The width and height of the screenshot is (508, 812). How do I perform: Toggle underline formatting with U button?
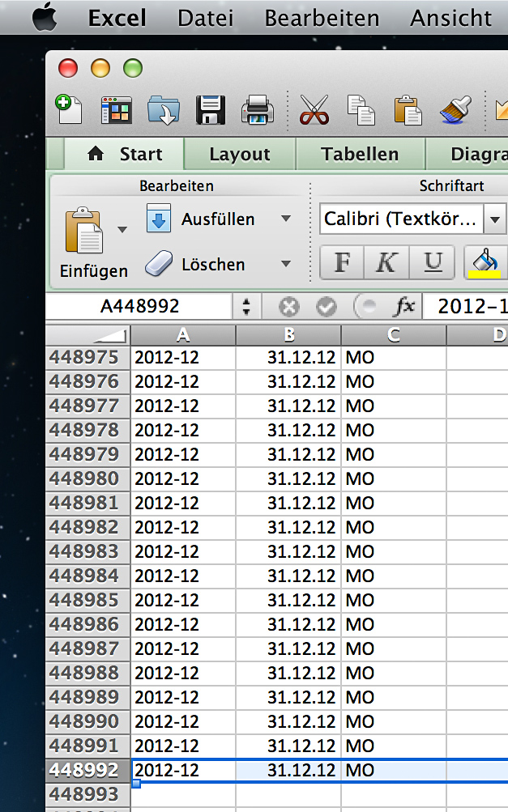(433, 262)
